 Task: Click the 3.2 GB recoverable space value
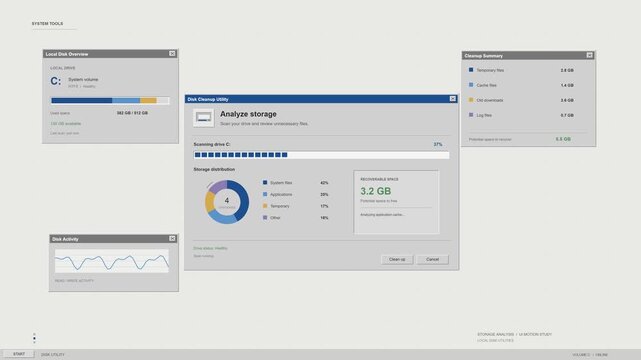tap(375, 191)
